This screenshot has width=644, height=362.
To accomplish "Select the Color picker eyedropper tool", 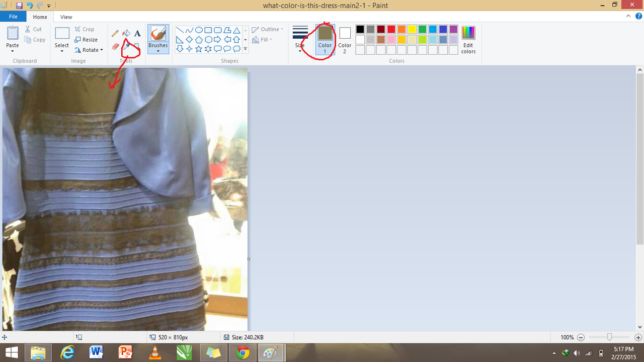I will coord(126,46).
